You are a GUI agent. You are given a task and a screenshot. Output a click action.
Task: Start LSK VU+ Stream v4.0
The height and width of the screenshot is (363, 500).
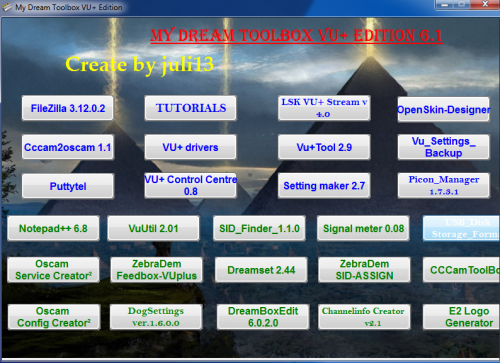tap(324, 108)
